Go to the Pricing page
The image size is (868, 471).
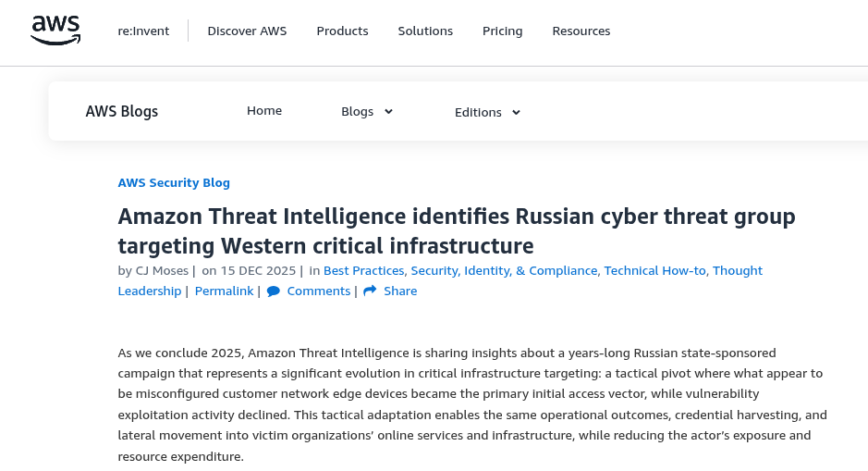pos(502,31)
